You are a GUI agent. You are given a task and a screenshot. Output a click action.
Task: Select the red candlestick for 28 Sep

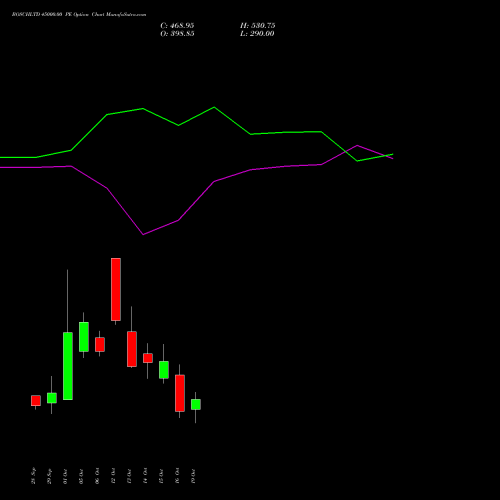click(x=36, y=401)
